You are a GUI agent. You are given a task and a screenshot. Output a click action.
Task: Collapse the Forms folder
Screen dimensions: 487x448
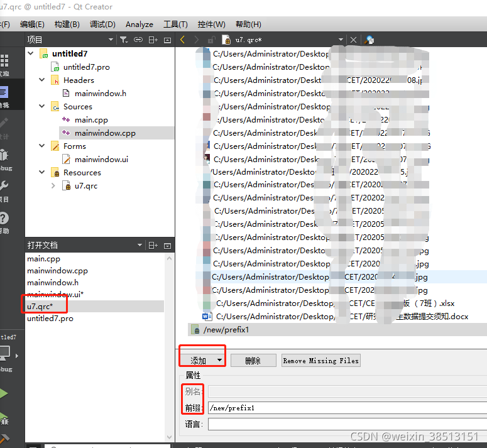(x=42, y=146)
